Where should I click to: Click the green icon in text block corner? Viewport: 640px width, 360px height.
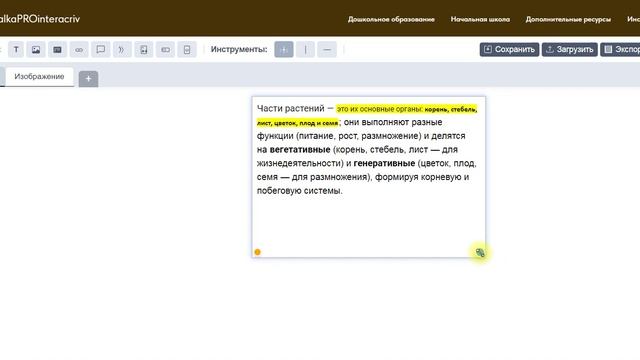[x=480, y=253]
